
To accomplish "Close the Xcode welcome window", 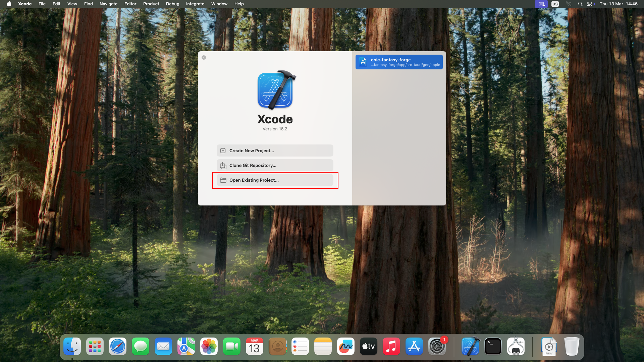I will tap(204, 57).
